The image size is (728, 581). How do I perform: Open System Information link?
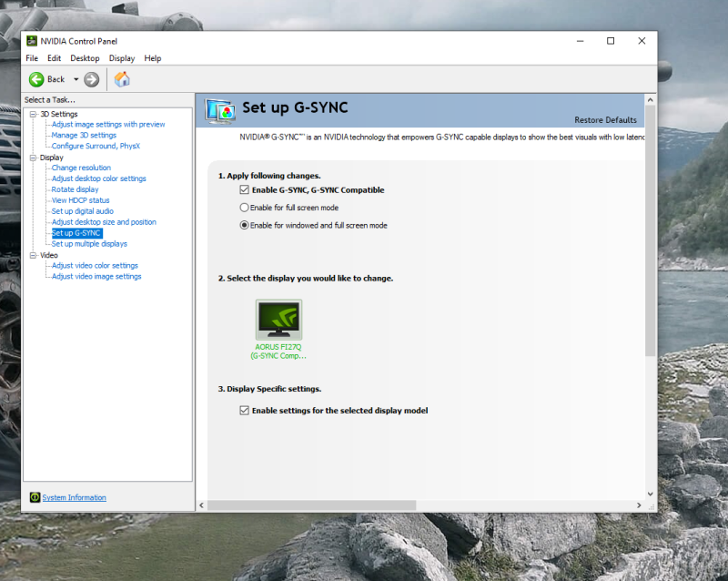point(74,497)
